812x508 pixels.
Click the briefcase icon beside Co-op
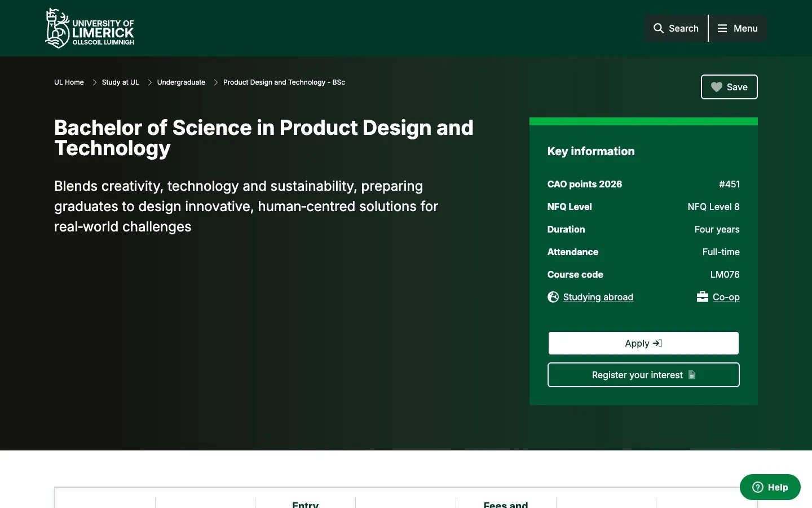(x=703, y=297)
